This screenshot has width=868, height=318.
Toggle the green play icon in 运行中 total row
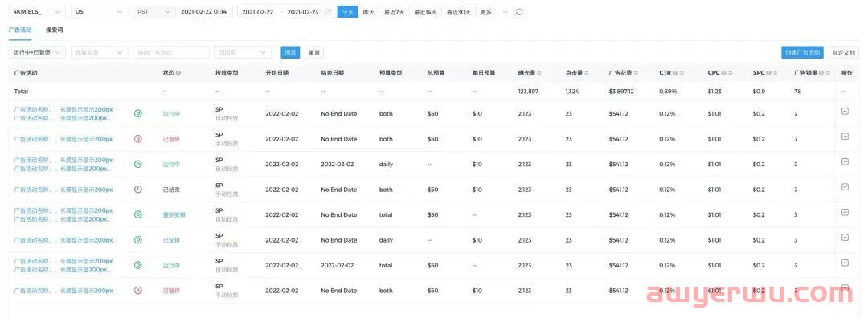click(x=138, y=266)
